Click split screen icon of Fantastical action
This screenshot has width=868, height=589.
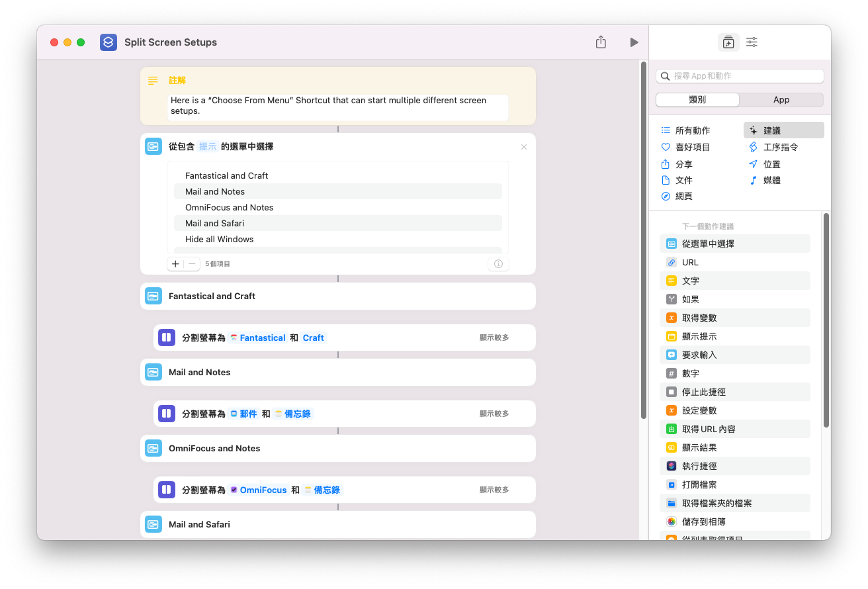[167, 338]
